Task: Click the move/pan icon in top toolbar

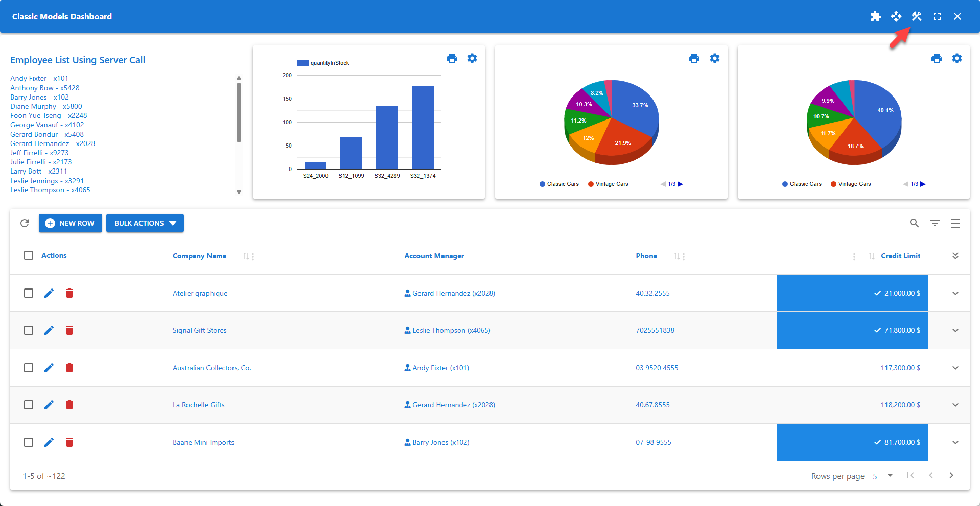Action: [896, 16]
